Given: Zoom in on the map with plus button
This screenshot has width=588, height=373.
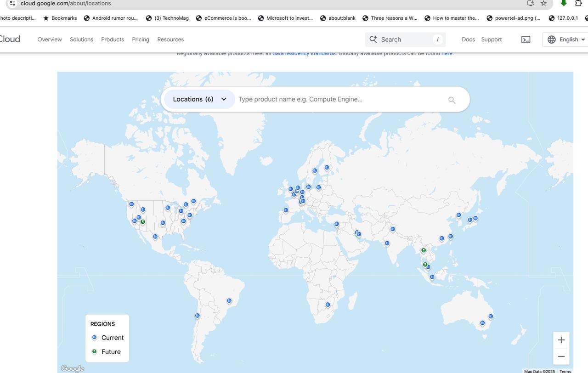Looking at the screenshot, I should [561, 340].
